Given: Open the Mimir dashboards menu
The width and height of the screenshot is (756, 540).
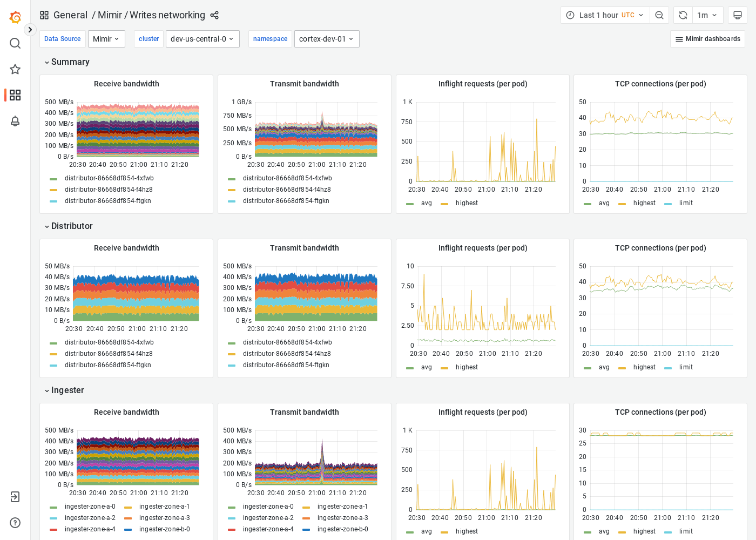Looking at the screenshot, I should [707, 39].
